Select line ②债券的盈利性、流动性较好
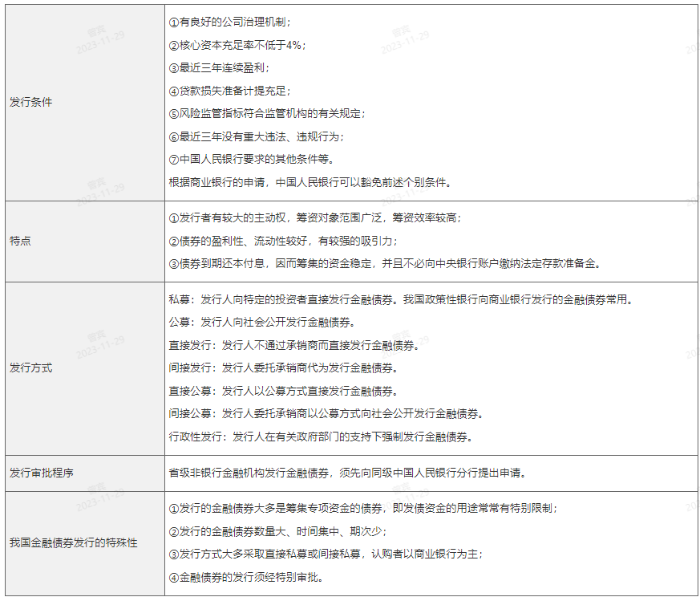Screen dimensions: 700x597 (x=284, y=242)
